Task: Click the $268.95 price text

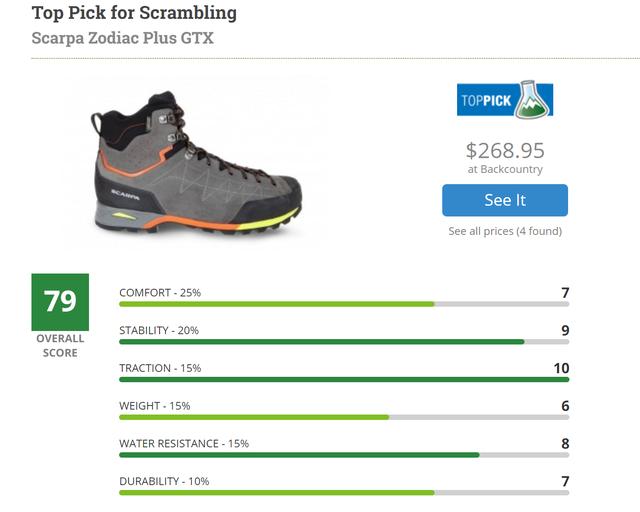Action: (505, 150)
